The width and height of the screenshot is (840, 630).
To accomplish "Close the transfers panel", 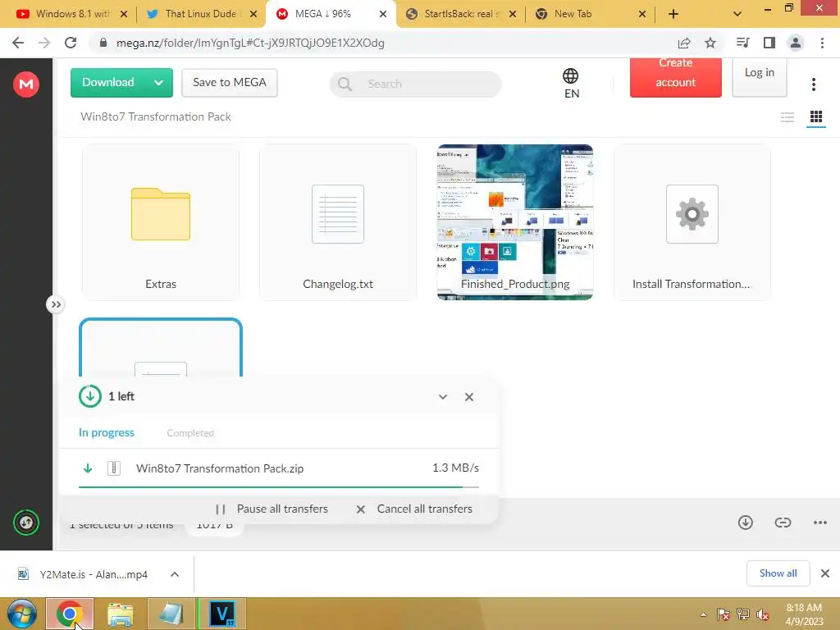I will tap(468, 397).
